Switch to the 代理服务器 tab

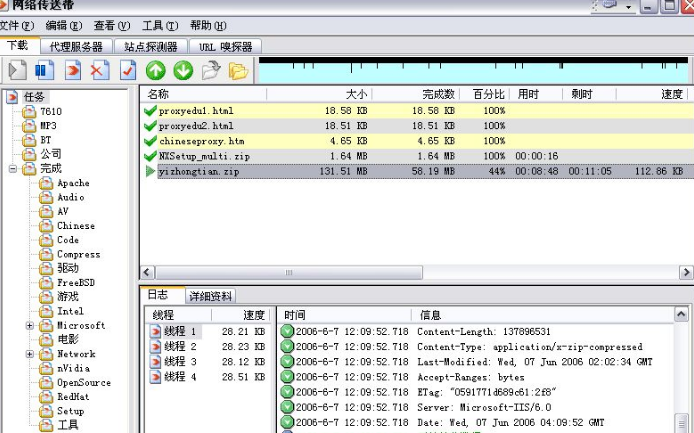[76, 46]
